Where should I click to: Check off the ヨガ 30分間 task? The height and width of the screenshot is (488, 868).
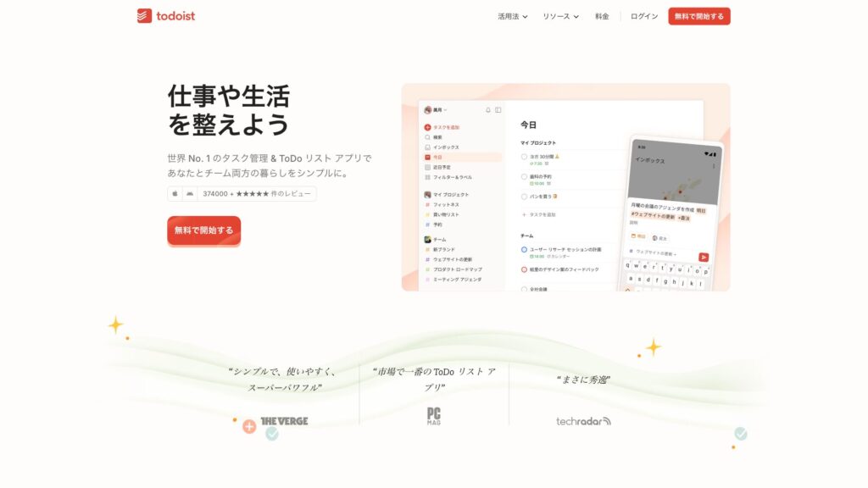point(524,157)
